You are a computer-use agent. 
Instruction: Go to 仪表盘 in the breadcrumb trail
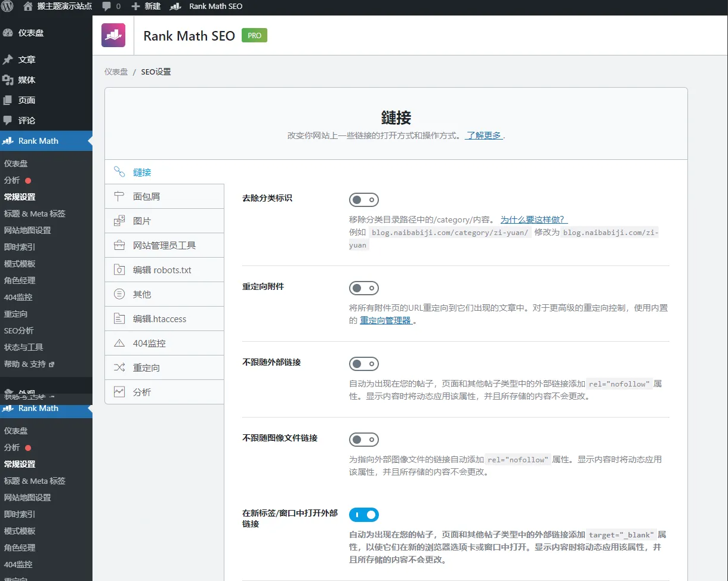coord(116,72)
